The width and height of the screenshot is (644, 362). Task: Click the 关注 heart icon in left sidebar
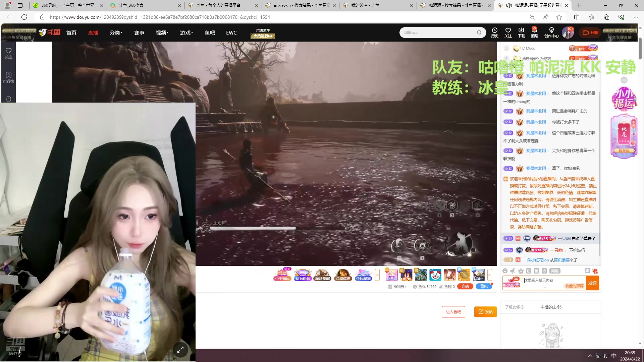click(x=9, y=53)
